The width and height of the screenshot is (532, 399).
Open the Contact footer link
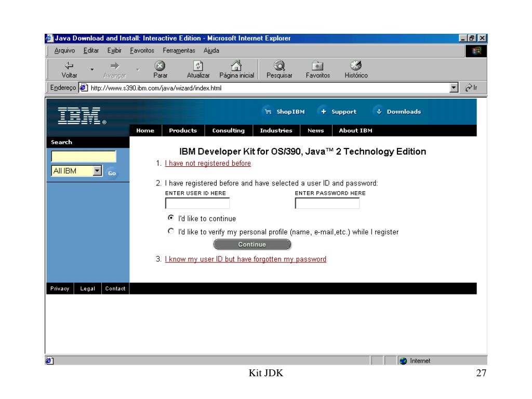click(x=115, y=288)
